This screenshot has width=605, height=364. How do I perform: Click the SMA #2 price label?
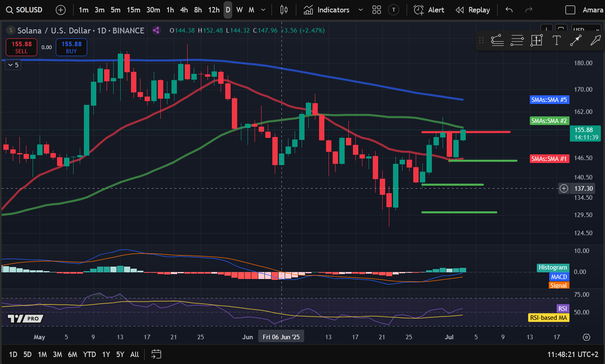549,121
